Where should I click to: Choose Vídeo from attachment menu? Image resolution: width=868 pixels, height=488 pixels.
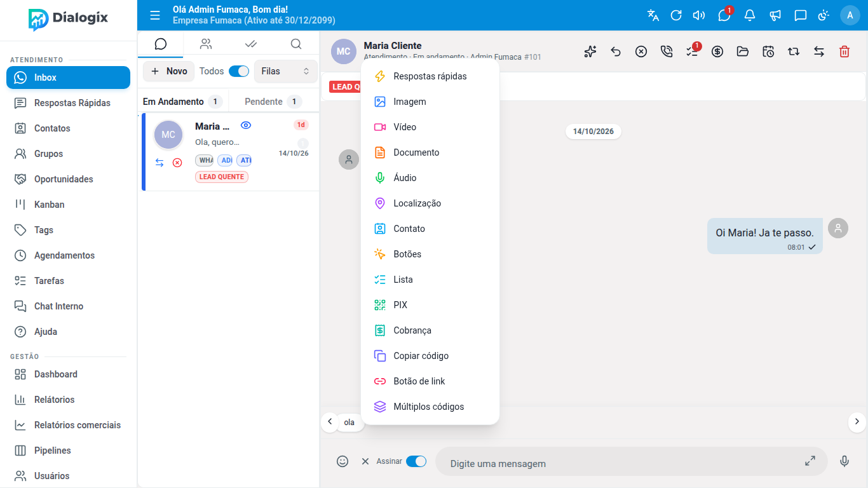click(x=430, y=127)
